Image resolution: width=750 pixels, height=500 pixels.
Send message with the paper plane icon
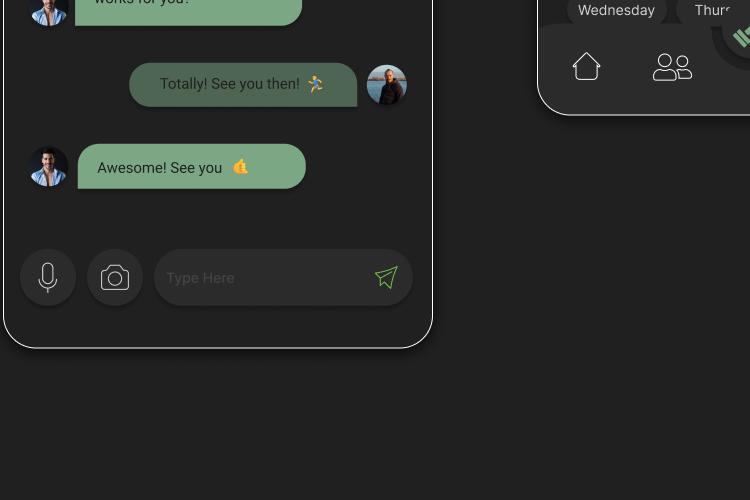pos(386,278)
